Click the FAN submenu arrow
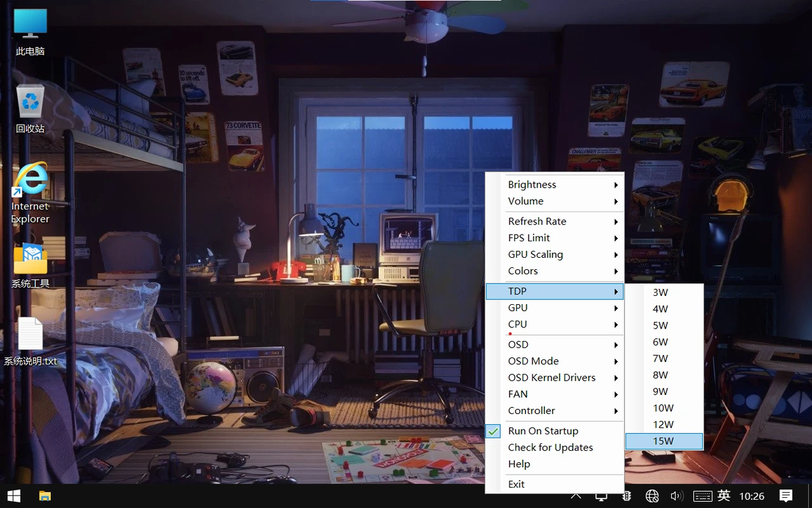Viewport: 812px width, 508px height. tap(616, 395)
